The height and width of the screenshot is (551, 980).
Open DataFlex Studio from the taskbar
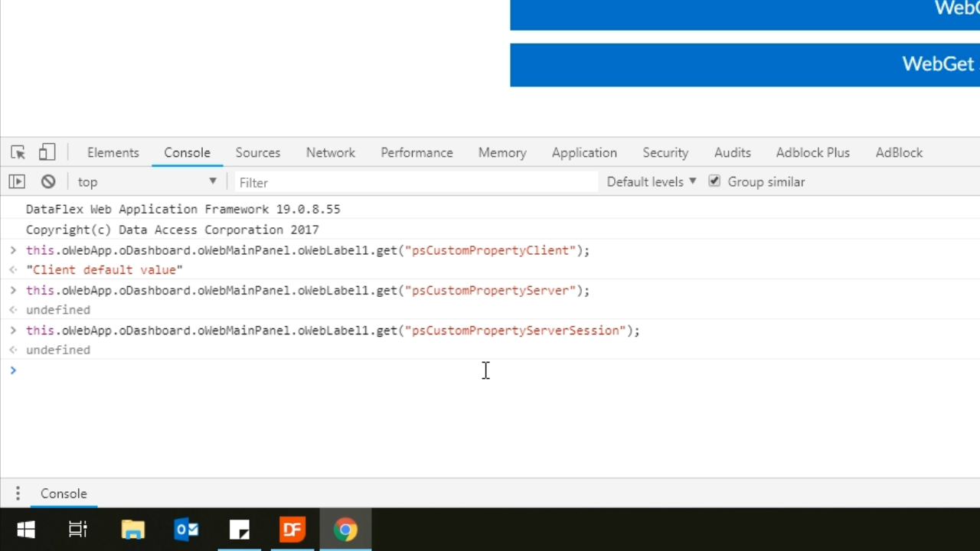[292, 530]
